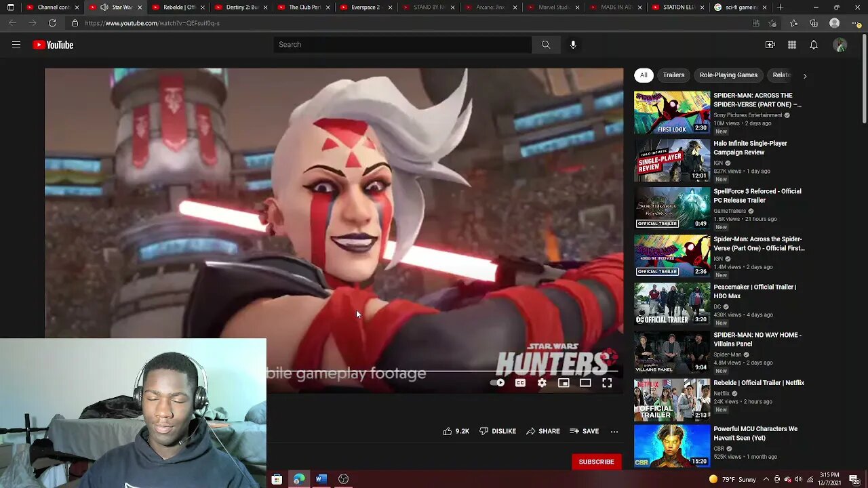Click the Sony Pictures Entertainment channel name
Image resolution: width=868 pixels, height=488 pixels.
[x=747, y=115]
